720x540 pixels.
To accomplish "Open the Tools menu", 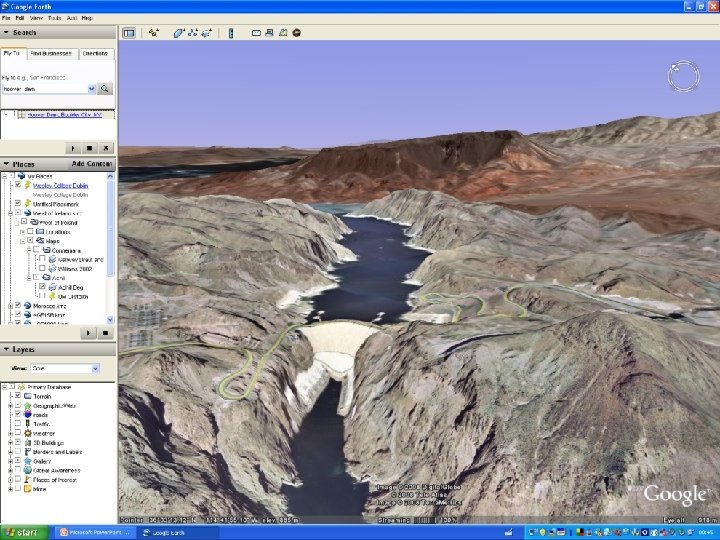I will [54, 18].
